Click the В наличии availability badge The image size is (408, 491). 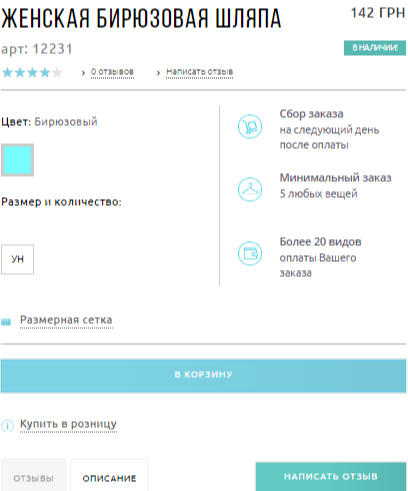[x=375, y=48]
